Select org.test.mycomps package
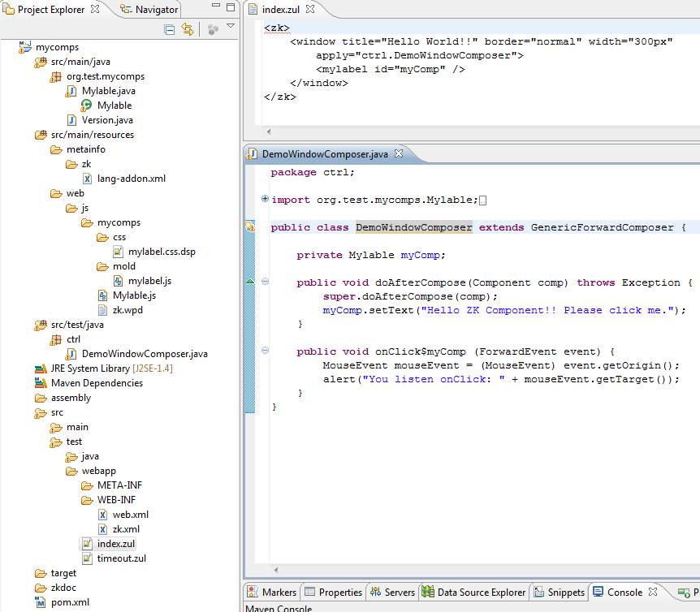The image size is (700, 612). click(x=106, y=76)
